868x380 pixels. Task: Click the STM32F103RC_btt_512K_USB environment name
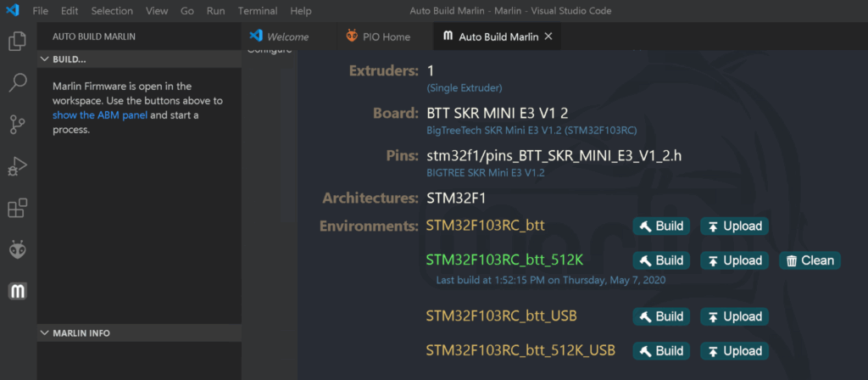tap(520, 350)
